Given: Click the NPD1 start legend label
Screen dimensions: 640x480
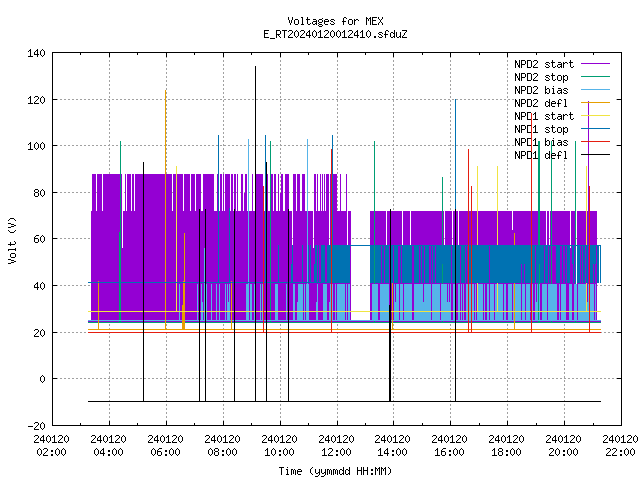Looking at the screenshot, I should point(544,116).
